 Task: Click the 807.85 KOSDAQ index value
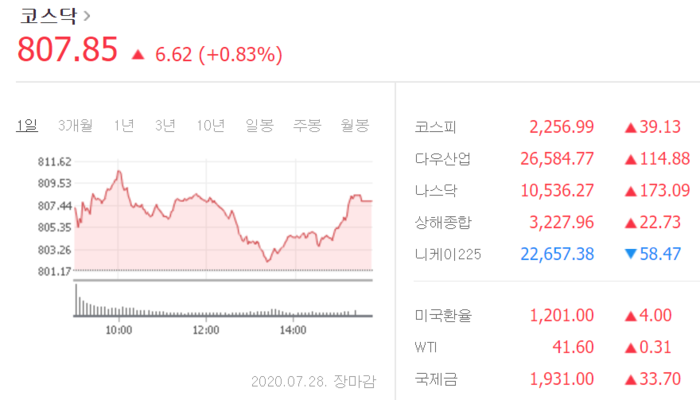pos(67,49)
